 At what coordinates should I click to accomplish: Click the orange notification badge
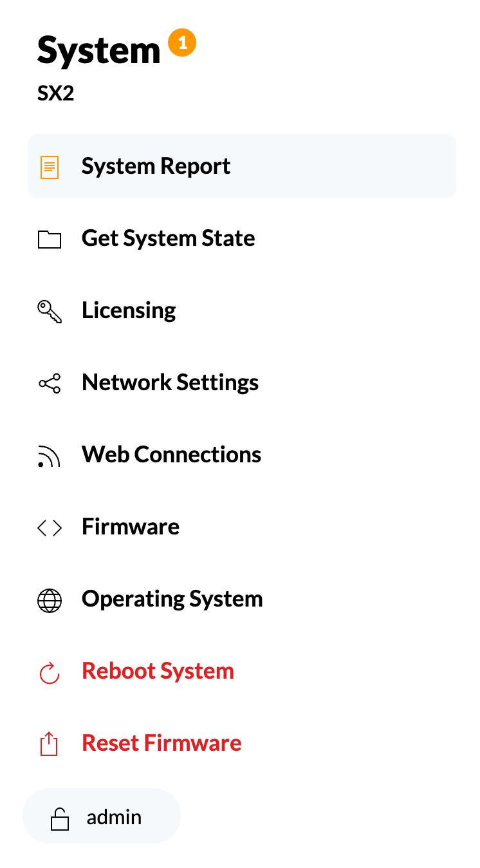click(x=182, y=43)
